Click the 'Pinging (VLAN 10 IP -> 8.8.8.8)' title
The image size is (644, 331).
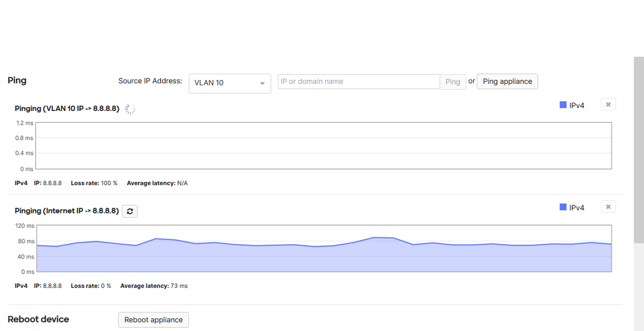click(67, 109)
